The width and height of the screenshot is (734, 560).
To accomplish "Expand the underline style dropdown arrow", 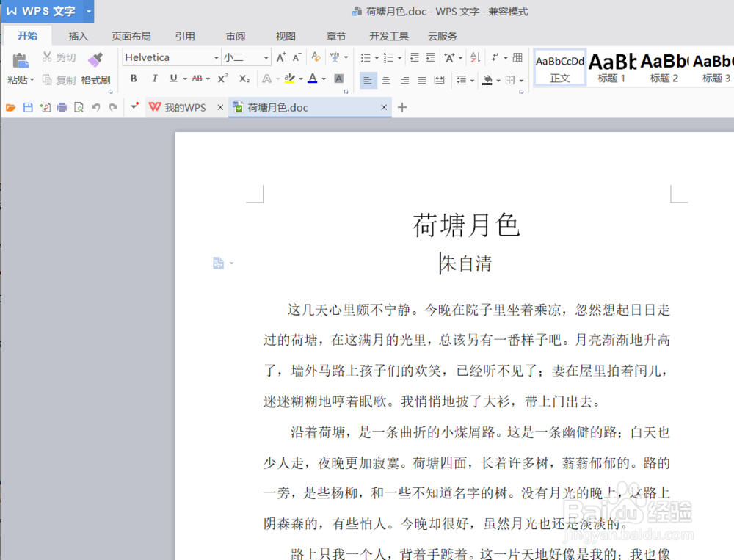I will pyautogui.click(x=185, y=79).
